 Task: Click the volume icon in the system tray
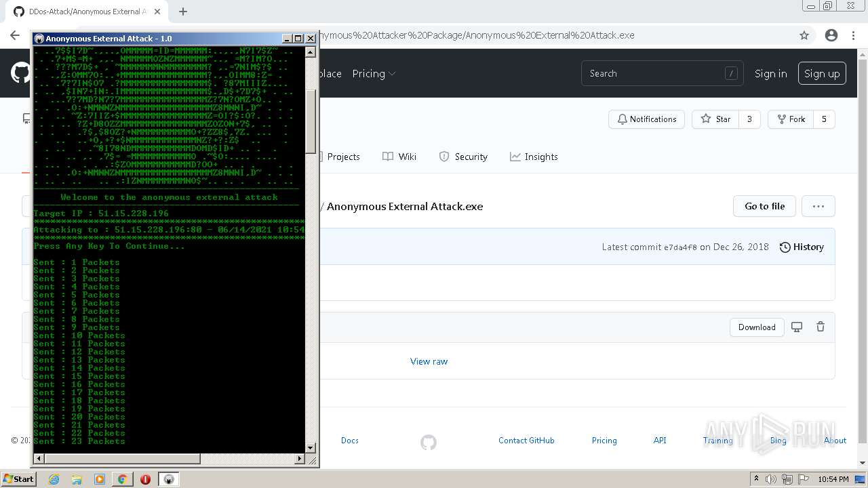pyautogui.click(x=771, y=479)
